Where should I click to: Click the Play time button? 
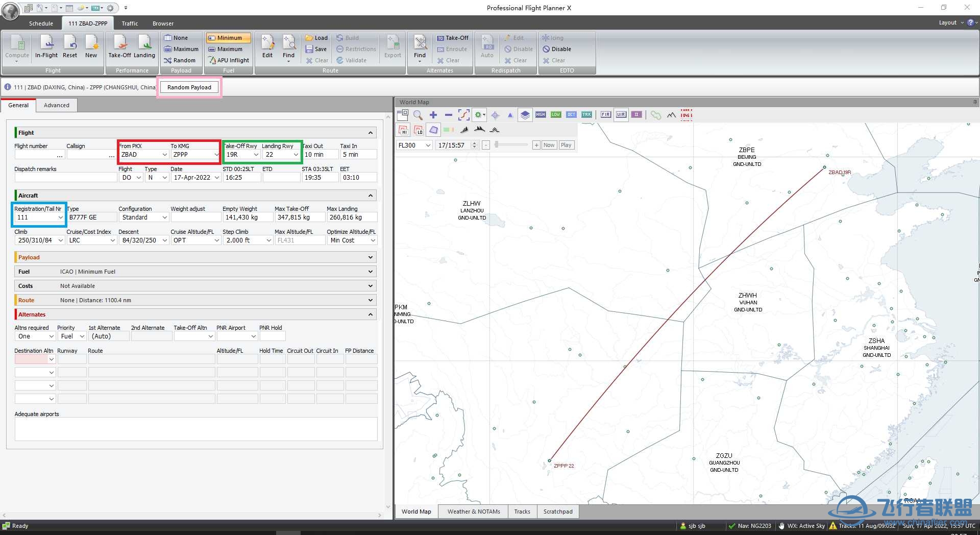point(566,145)
